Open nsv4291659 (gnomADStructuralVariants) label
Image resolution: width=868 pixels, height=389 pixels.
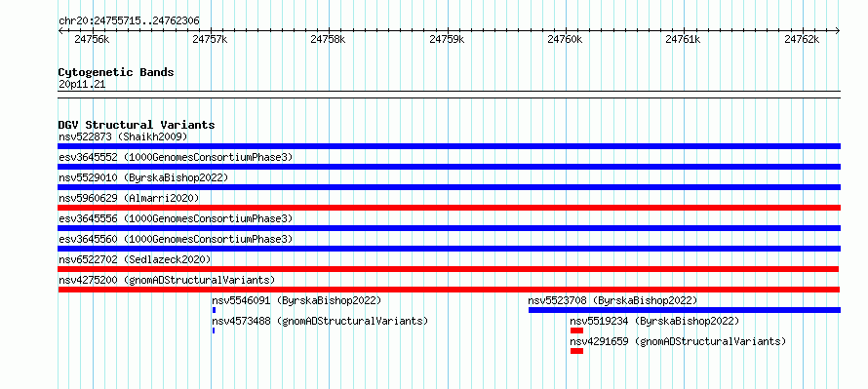point(678,341)
